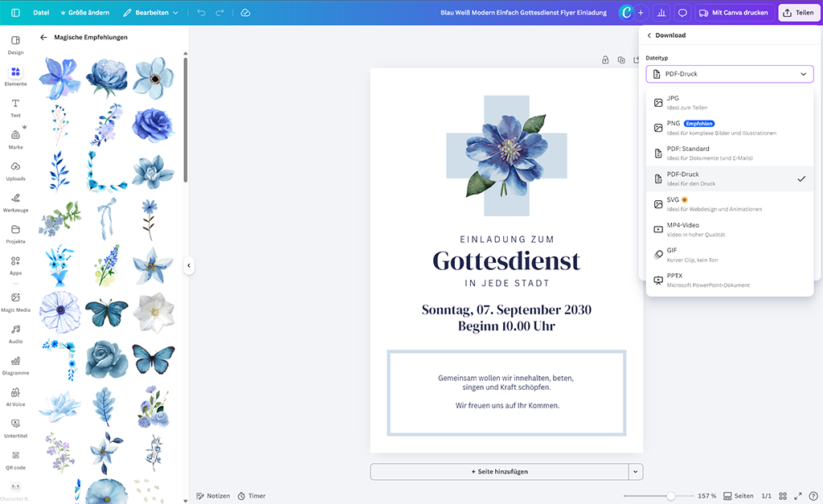Screen dimensions: 823x504
Task: Select the blue bow ribbon element
Action: (107, 219)
